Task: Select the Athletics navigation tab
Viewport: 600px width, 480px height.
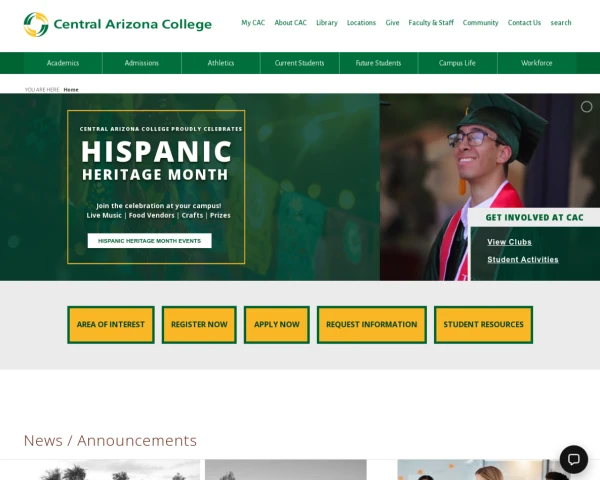Action: pyautogui.click(x=221, y=63)
